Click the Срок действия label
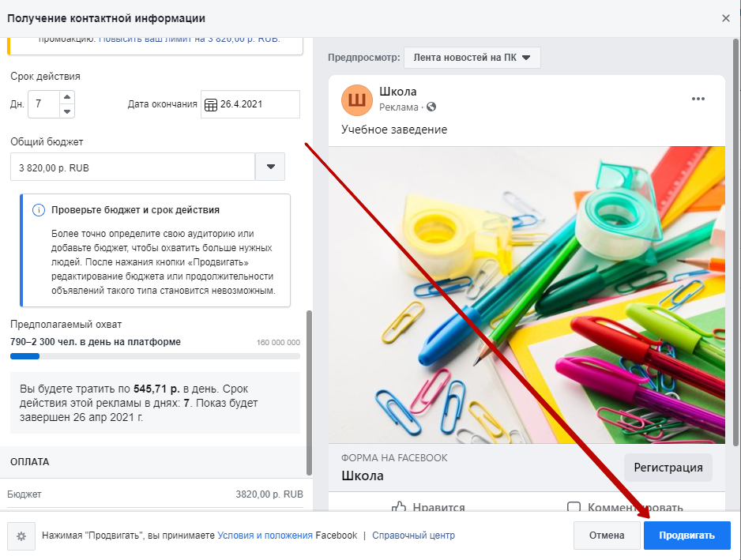The image size is (741, 560). (x=45, y=77)
